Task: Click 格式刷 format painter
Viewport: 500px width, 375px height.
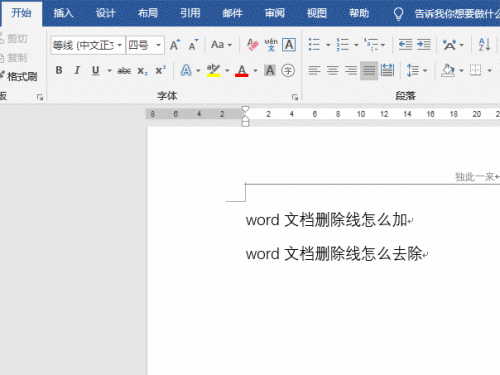Action: pyautogui.click(x=19, y=77)
